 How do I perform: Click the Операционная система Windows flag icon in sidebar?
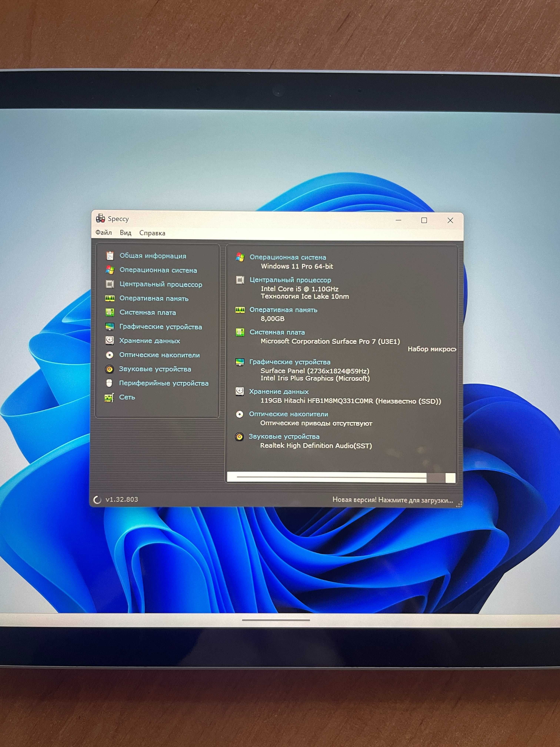(x=110, y=270)
